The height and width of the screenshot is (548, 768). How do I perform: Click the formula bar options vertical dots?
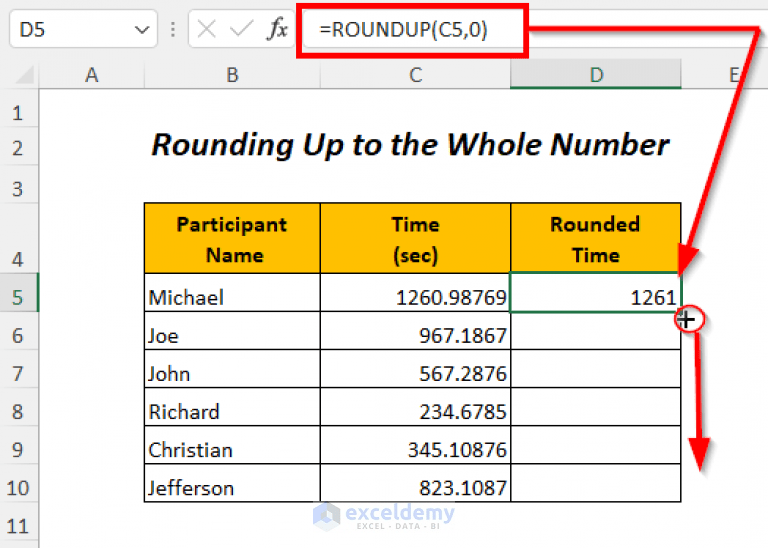173,29
